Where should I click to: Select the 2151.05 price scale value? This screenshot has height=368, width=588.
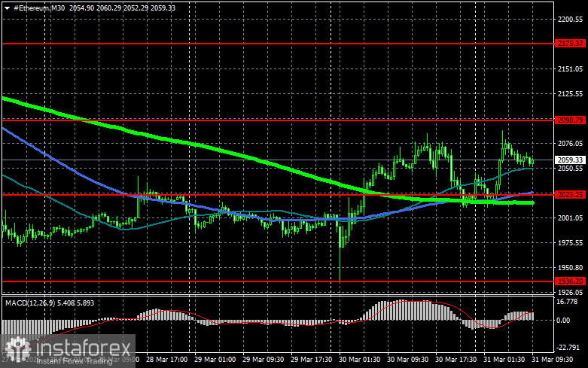click(x=571, y=69)
